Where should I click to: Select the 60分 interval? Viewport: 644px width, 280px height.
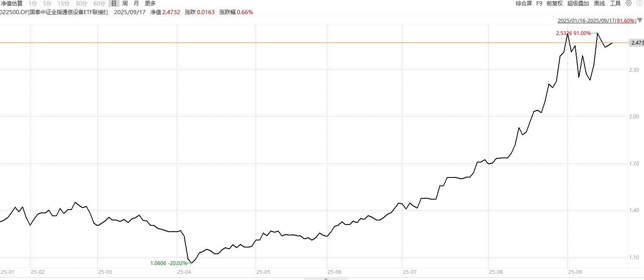click(99, 3)
